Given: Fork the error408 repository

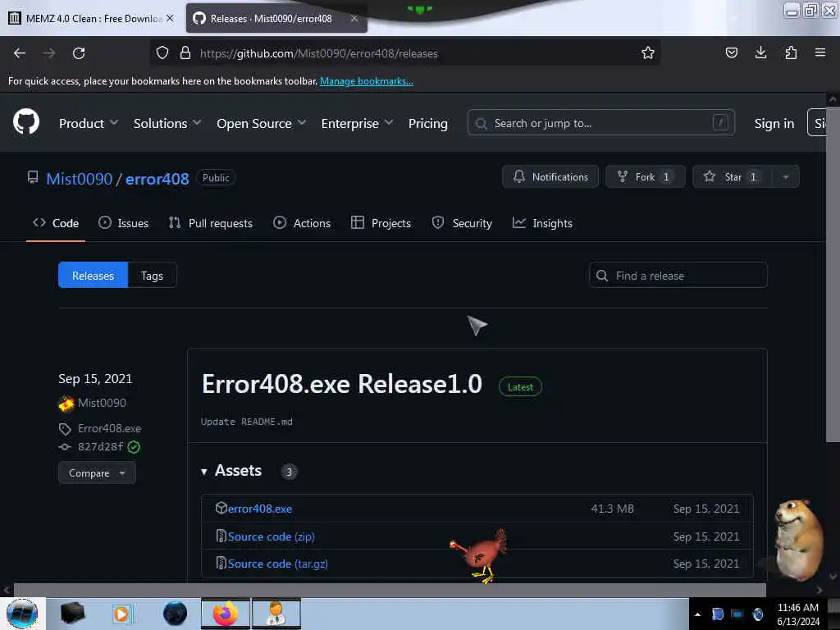Looking at the screenshot, I should click(645, 177).
